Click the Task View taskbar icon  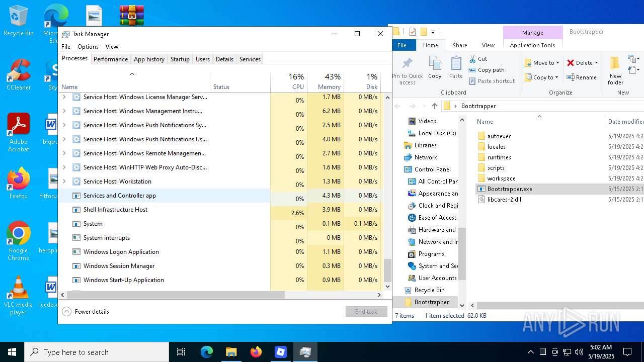(181, 352)
